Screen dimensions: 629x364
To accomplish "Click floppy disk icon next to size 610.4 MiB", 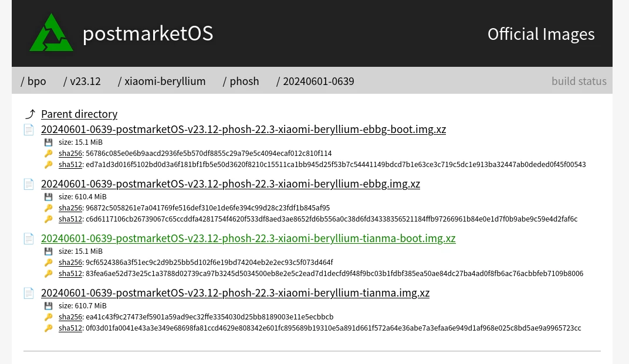I will click(x=49, y=197).
